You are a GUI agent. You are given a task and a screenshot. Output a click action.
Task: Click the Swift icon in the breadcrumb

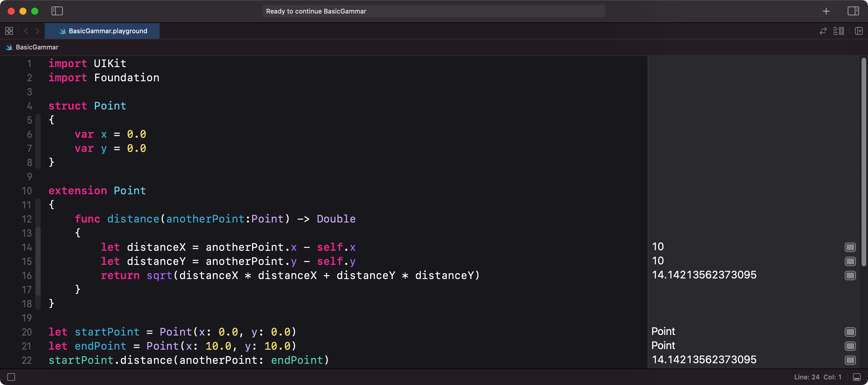point(9,47)
